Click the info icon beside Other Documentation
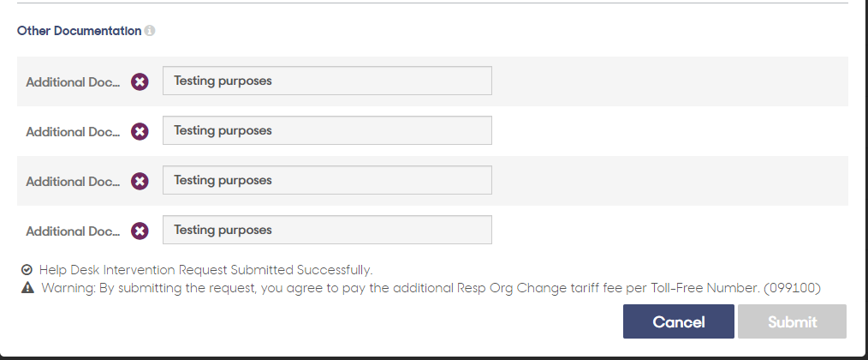Viewport: 868px width, 360px height. tap(150, 31)
